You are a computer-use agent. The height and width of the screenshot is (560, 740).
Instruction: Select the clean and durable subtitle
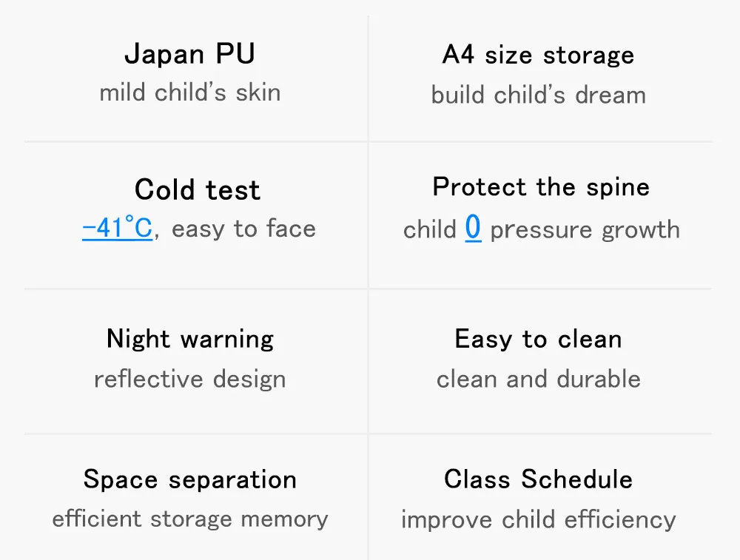(x=539, y=379)
